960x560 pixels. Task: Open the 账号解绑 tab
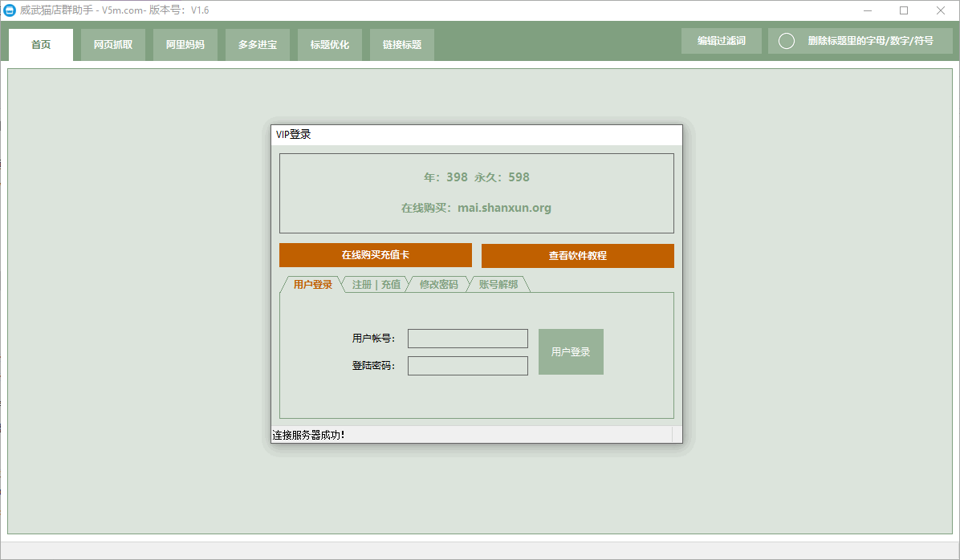coord(498,285)
